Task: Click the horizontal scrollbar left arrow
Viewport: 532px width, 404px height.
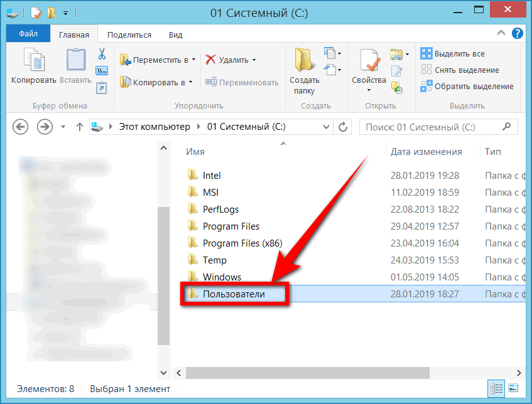Action: tap(179, 373)
